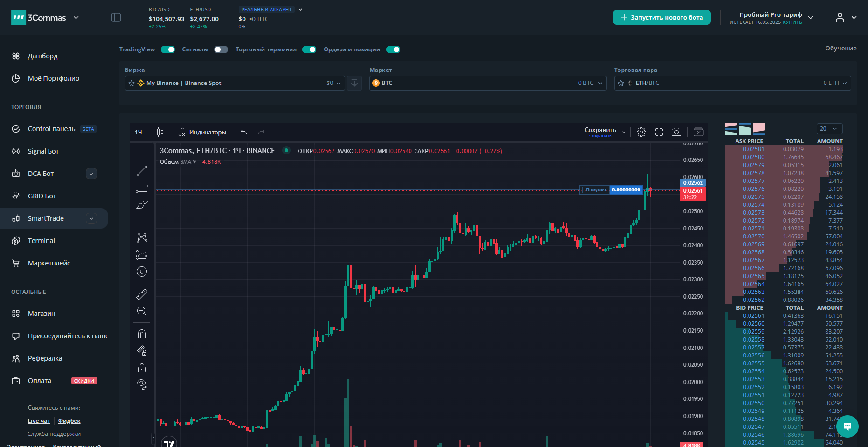Toggle the Ордера и позиции switch
The image size is (868, 447).
click(393, 49)
